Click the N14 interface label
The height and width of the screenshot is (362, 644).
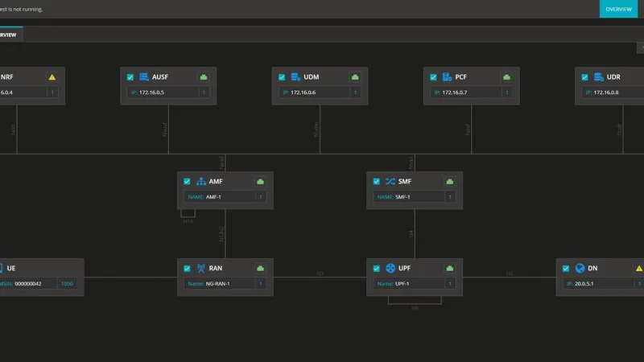pyautogui.click(x=188, y=221)
